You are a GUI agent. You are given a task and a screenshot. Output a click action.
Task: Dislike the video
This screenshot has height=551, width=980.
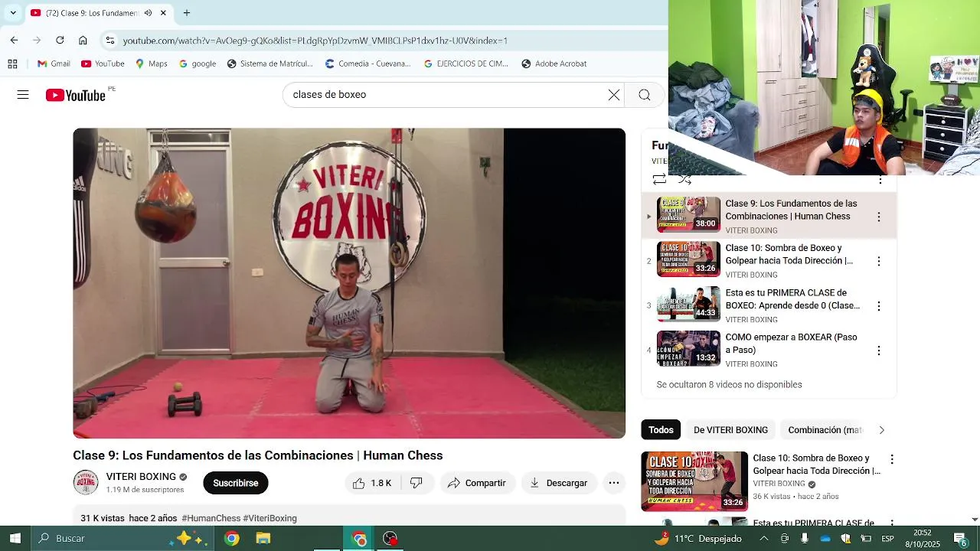[x=416, y=483]
